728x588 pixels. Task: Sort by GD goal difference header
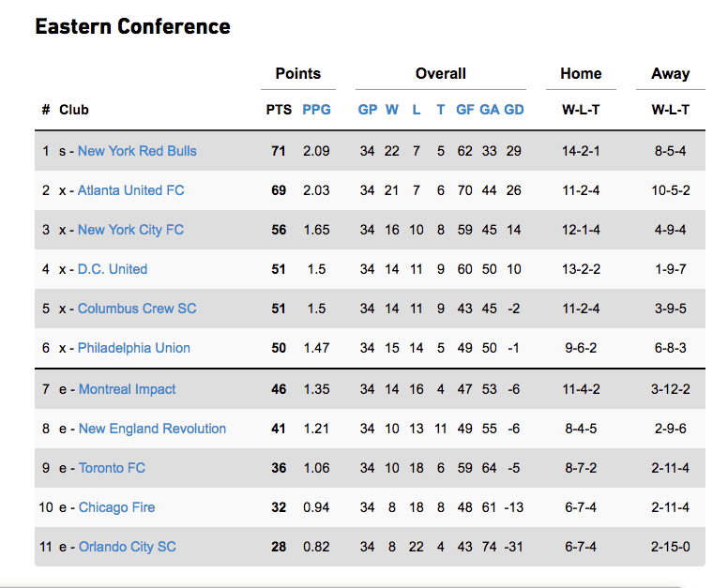click(514, 110)
